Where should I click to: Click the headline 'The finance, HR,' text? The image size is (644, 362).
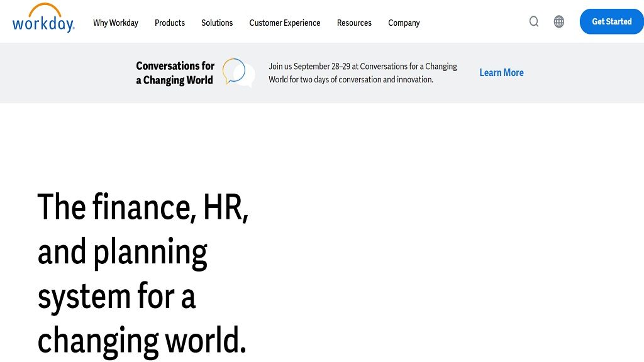[143, 207]
